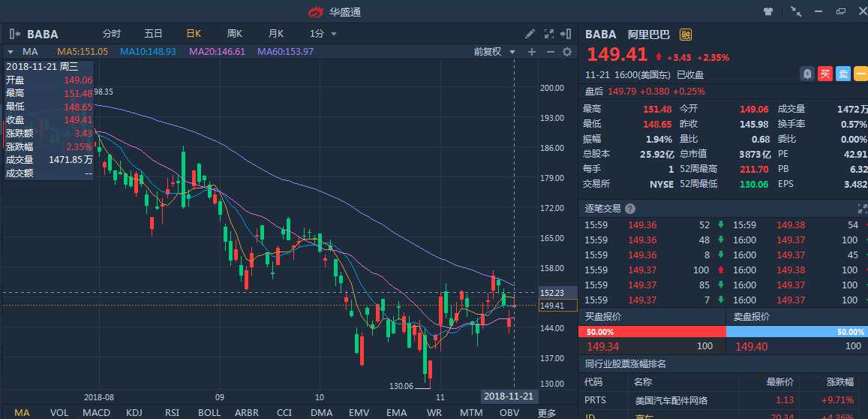Open the 1分 minute interval dropdown
Image resolution: width=868 pixels, height=419 pixels.
pos(322,34)
